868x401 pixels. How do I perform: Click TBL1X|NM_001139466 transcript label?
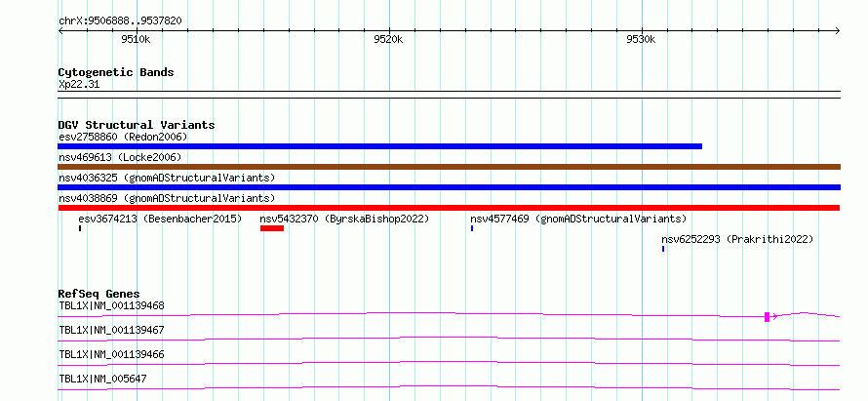point(111,354)
